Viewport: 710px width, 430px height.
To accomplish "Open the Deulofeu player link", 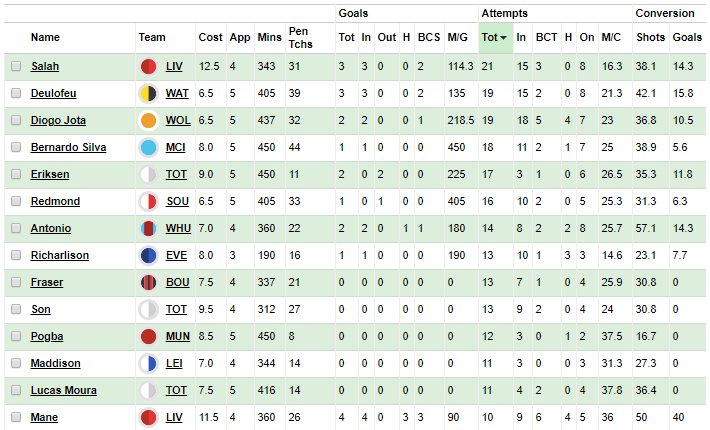I will [x=53, y=93].
